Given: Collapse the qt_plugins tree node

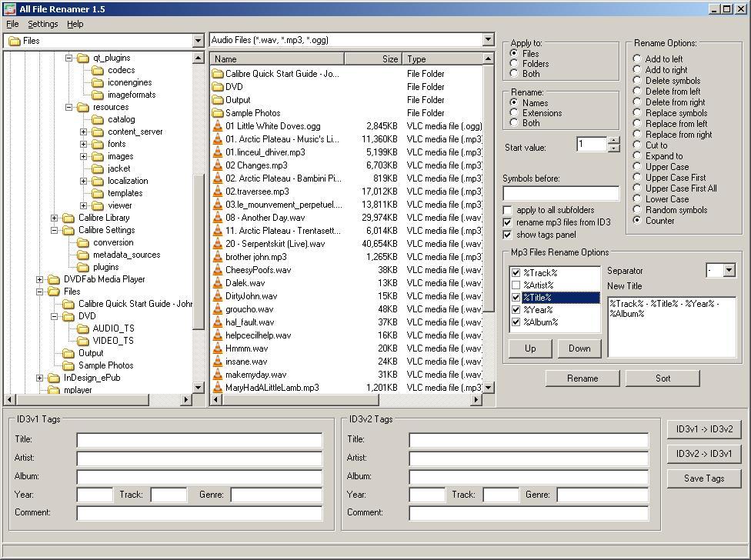Looking at the screenshot, I should point(68,58).
